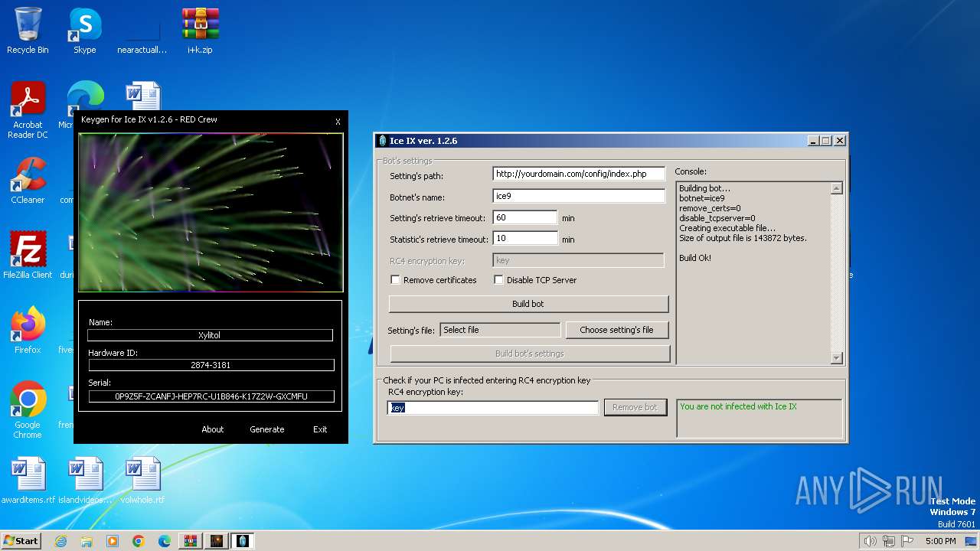Toggle the Disable TCP Server checkbox
The image size is (980, 551).
[498, 280]
